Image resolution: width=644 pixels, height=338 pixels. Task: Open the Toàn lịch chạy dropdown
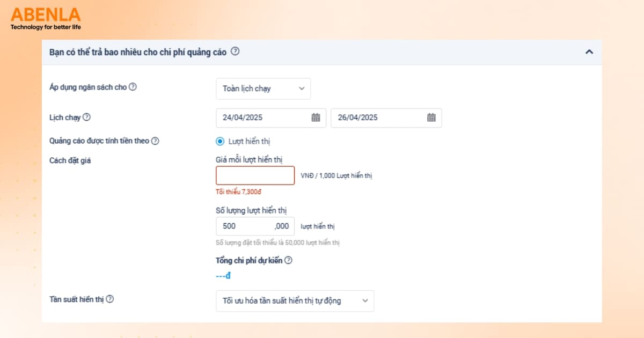pyautogui.click(x=264, y=89)
